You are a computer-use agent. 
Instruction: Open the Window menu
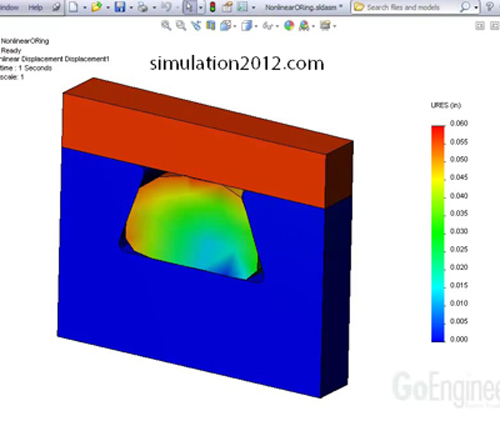pos(9,7)
